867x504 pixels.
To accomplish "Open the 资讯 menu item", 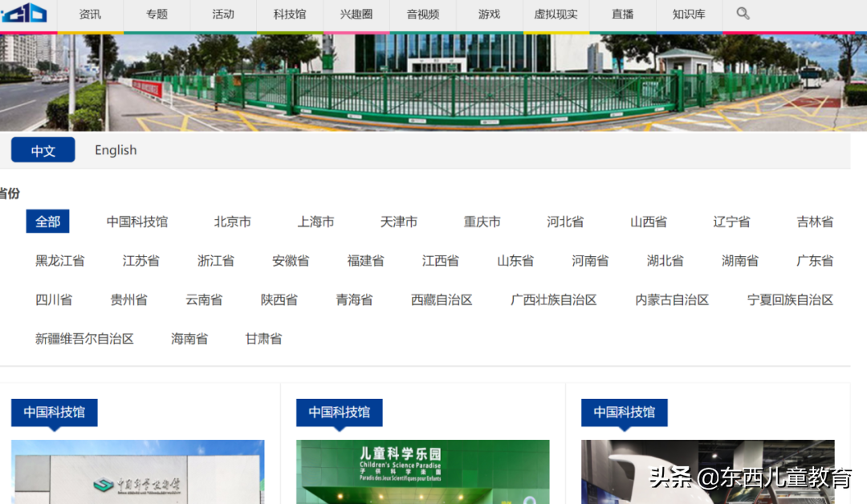I will [x=90, y=13].
